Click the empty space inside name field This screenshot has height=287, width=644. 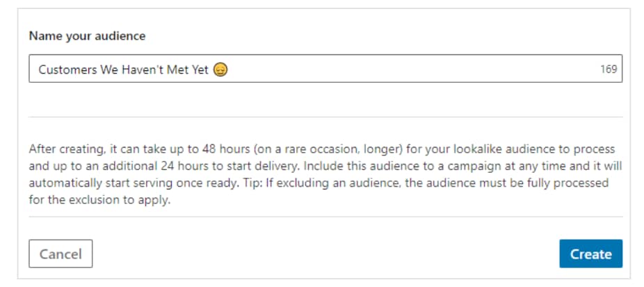pyautogui.click(x=411, y=69)
